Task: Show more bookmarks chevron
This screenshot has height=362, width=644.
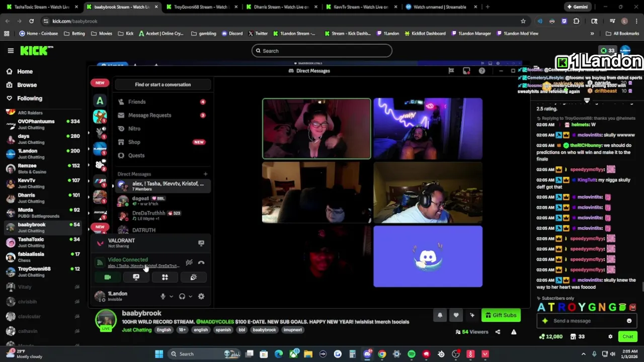Action: pyautogui.click(x=592, y=34)
